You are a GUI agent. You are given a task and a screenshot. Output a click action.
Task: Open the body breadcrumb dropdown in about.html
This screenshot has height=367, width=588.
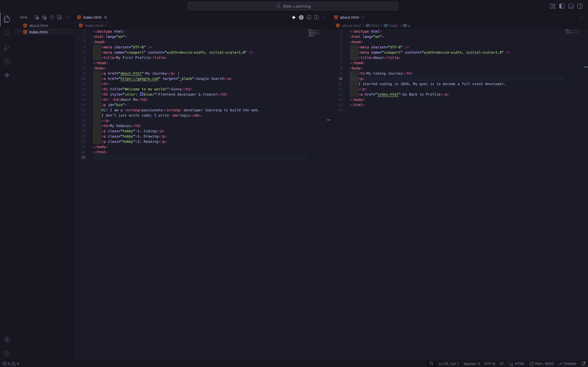coord(393,26)
